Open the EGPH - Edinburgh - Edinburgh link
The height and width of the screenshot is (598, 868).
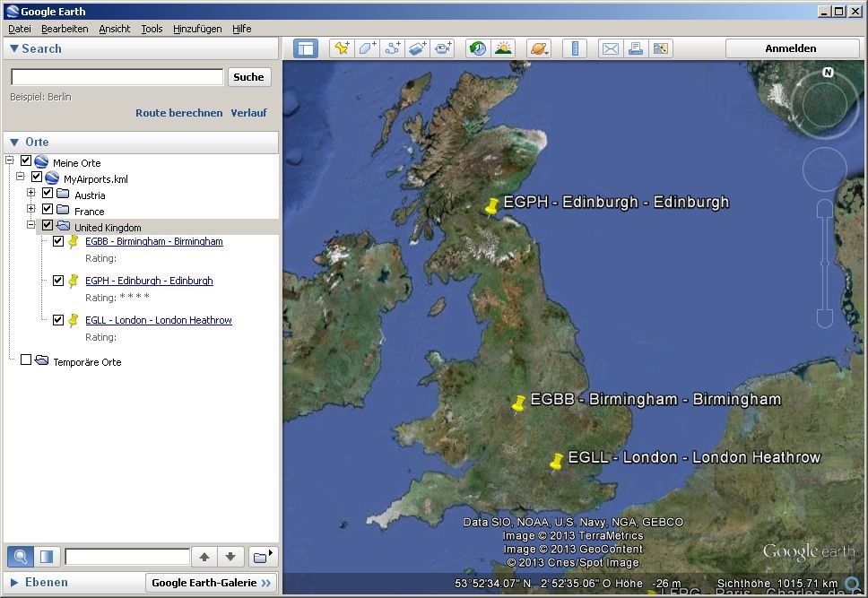pyautogui.click(x=149, y=281)
